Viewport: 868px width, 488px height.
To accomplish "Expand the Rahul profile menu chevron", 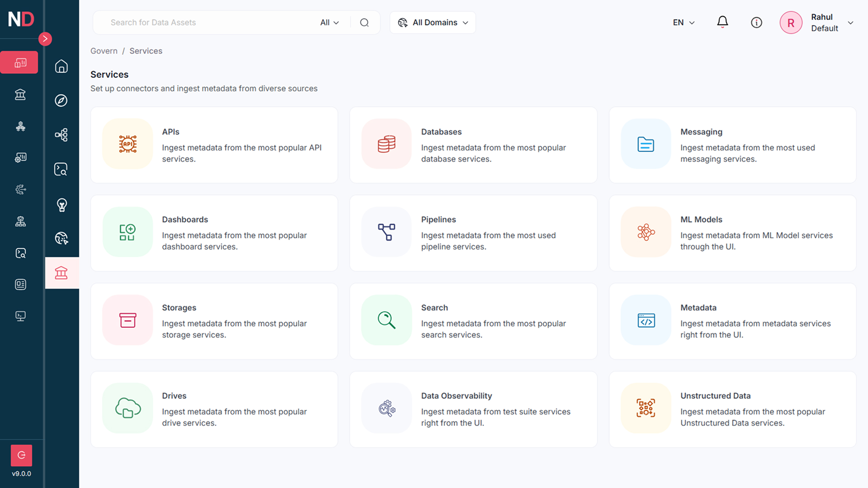I will pyautogui.click(x=850, y=23).
